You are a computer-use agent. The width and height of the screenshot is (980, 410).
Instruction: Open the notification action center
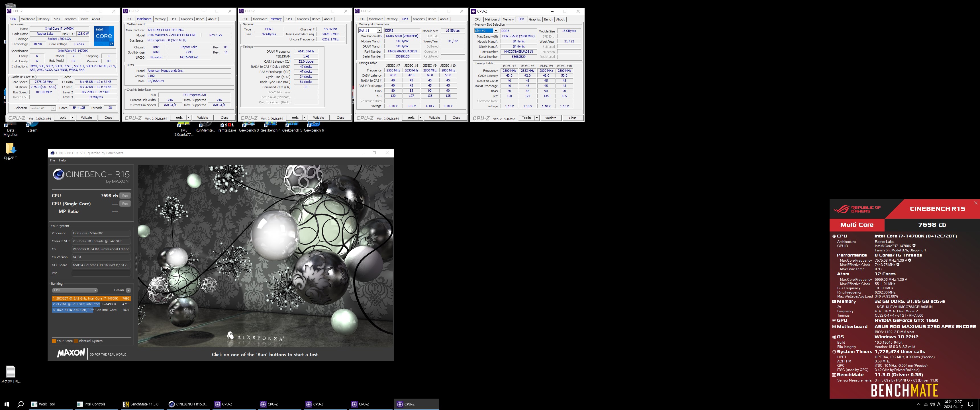(971, 404)
